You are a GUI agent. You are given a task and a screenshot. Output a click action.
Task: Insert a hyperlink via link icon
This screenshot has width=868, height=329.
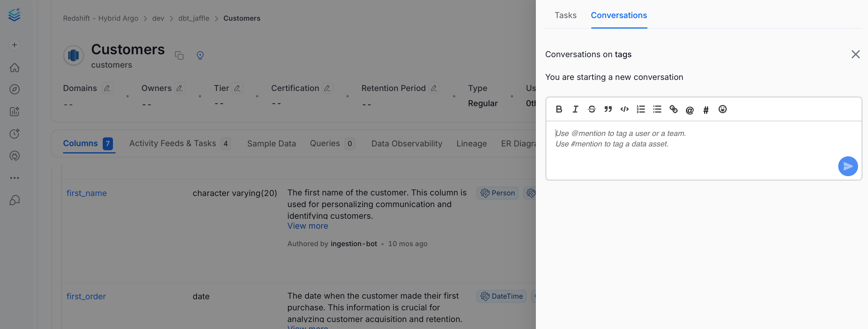click(x=673, y=109)
